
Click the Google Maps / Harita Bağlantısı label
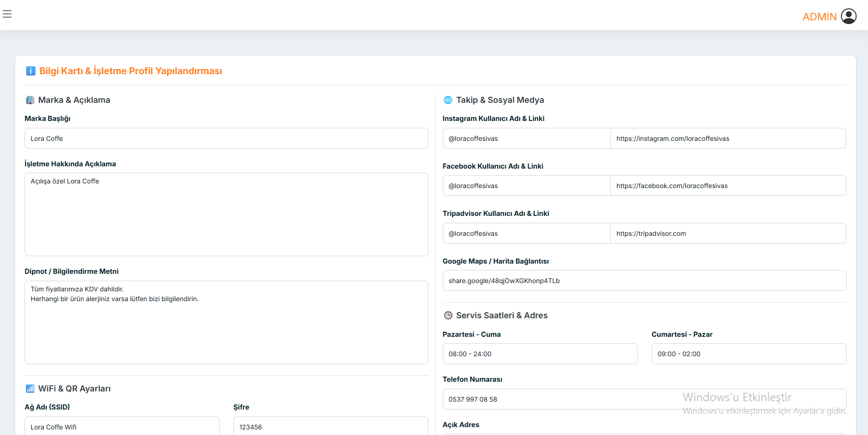pos(496,261)
